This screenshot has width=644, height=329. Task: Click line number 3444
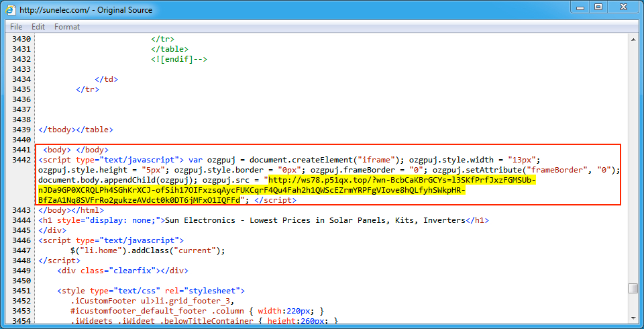(22, 220)
